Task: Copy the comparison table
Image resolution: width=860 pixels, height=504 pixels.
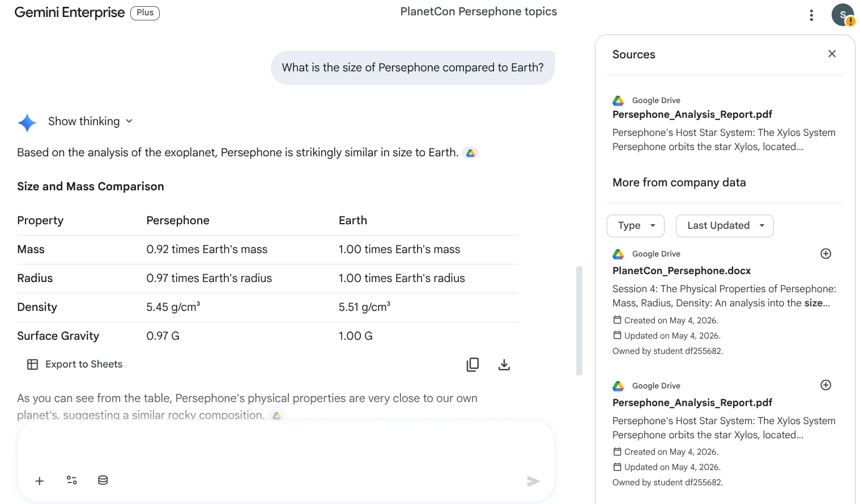Action: (x=472, y=365)
